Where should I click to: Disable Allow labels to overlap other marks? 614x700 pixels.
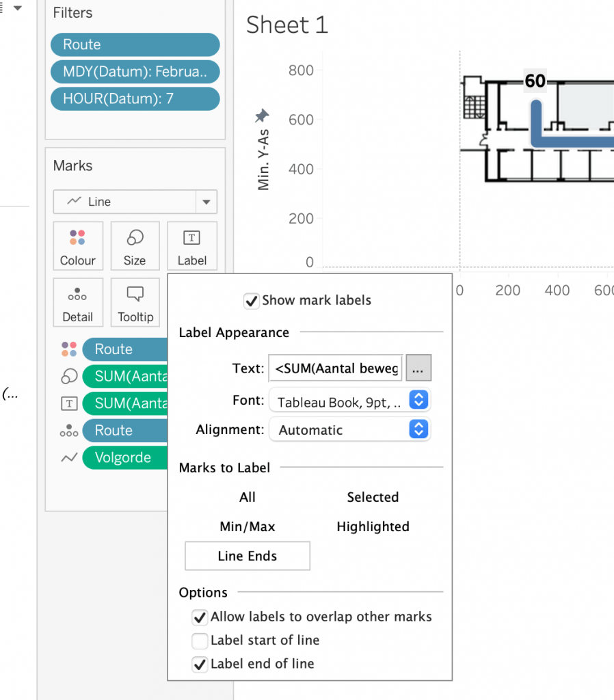click(x=200, y=617)
